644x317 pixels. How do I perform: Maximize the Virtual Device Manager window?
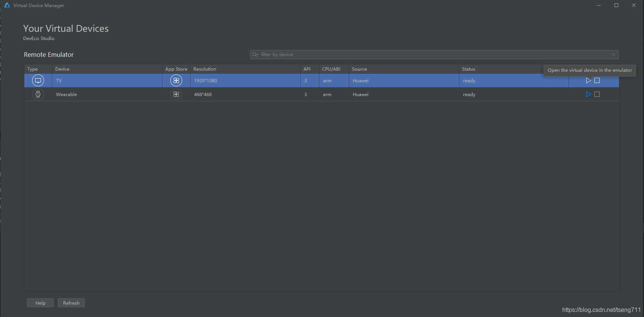click(x=616, y=5)
